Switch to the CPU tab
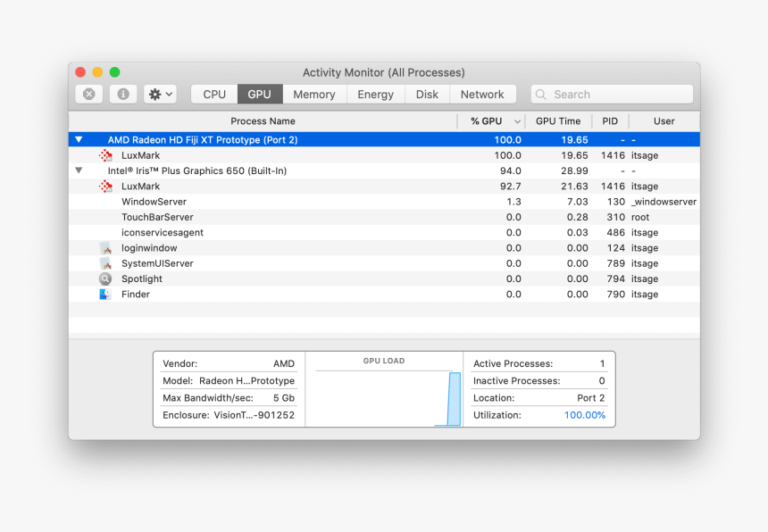This screenshot has height=532, width=768. click(x=214, y=94)
